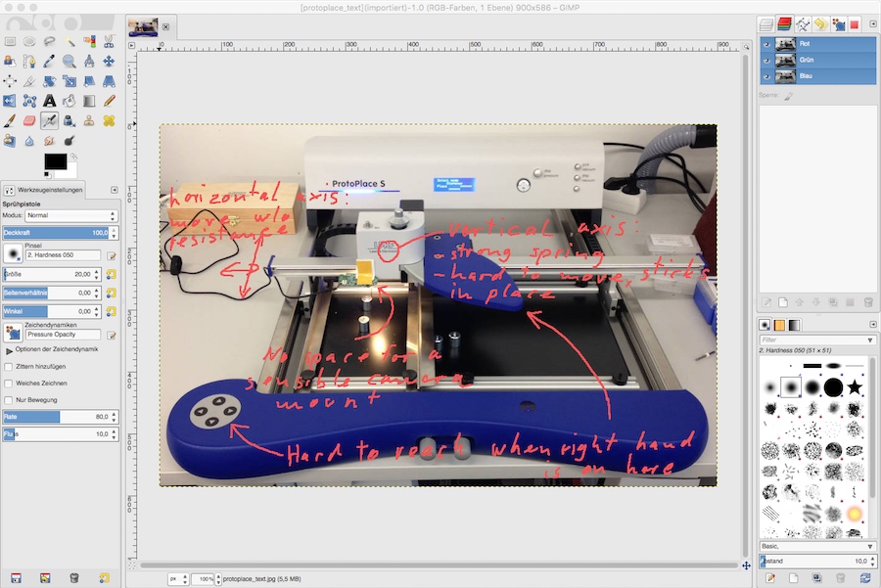The height and width of the screenshot is (588, 881).
Task: Open the Werkzeugeinstellungen panel menu arrow
Action: point(115,190)
